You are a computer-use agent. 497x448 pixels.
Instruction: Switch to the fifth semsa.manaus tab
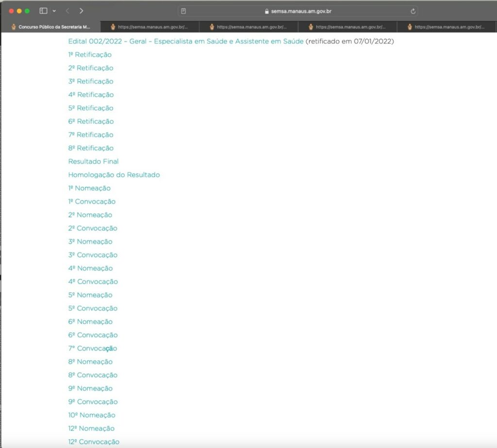click(x=447, y=27)
